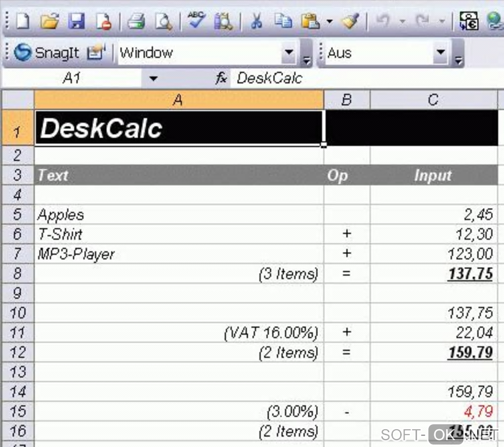This screenshot has height=447, width=504.
Task: Click the value 2,45 cell
Action: [434, 214]
